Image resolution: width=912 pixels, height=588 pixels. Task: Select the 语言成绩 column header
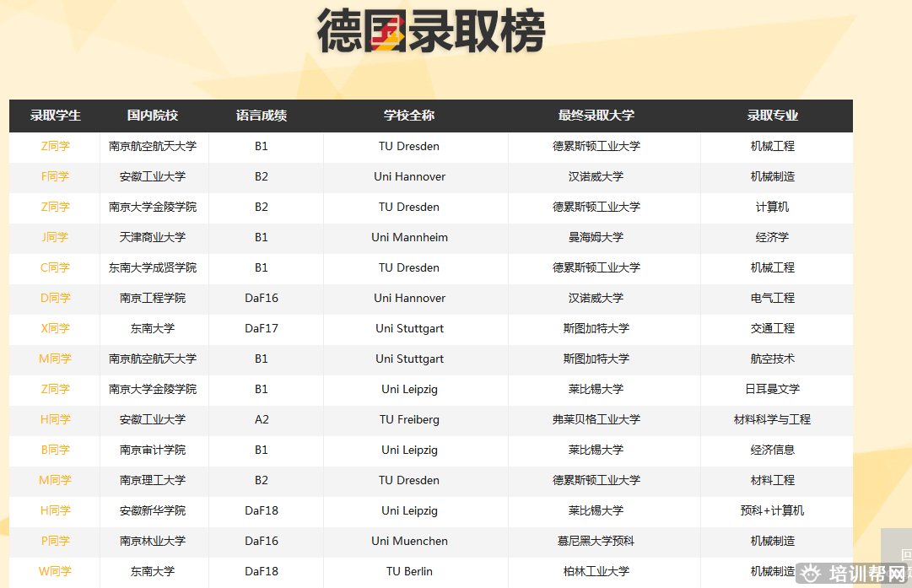[x=262, y=116]
